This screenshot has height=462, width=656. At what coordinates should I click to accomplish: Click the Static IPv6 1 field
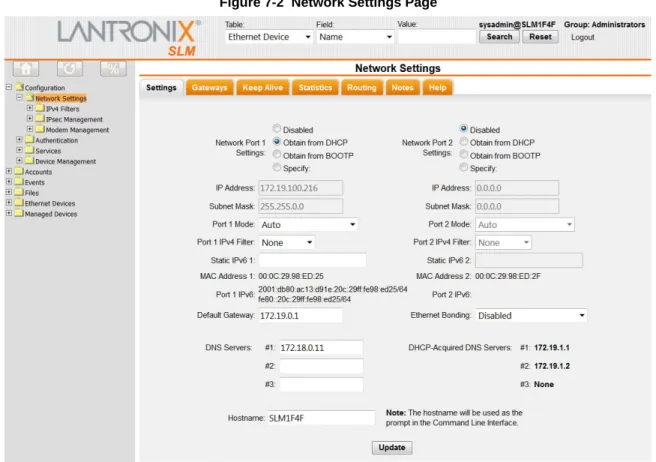(x=313, y=260)
